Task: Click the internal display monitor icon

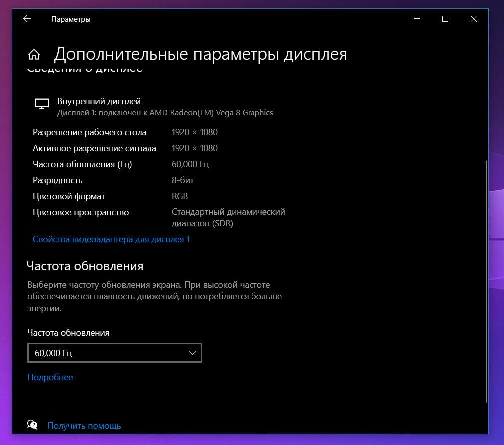Action: [x=42, y=104]
